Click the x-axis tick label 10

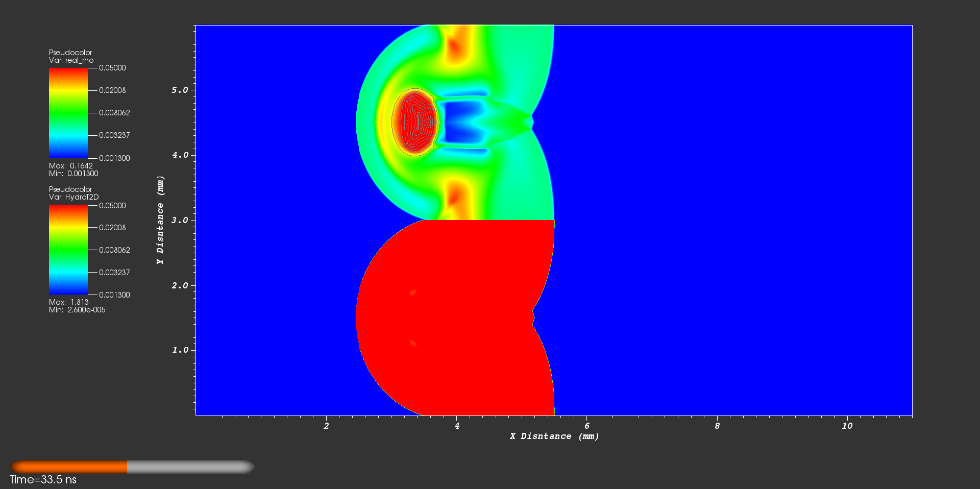847,426
